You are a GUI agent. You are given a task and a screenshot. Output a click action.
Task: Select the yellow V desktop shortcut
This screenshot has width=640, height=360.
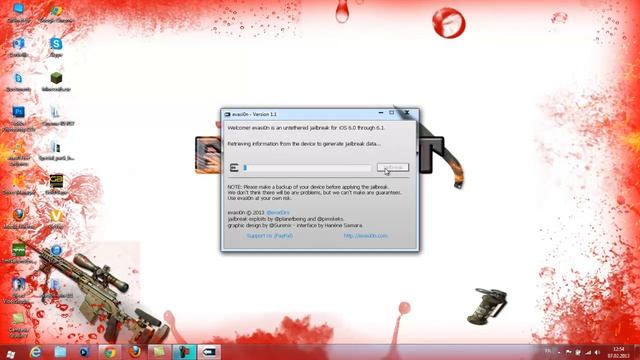pyautogui.click(x=56, y=218)
